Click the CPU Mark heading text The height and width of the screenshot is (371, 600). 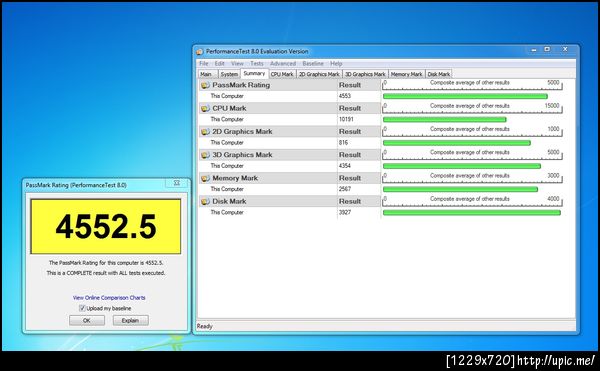[229, 108]
